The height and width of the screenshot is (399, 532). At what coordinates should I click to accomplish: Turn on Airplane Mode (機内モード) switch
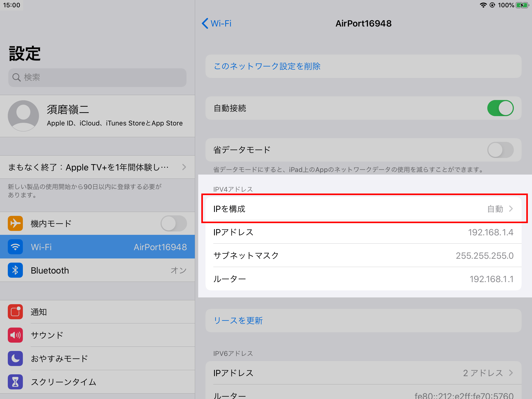tap(174, 223)
